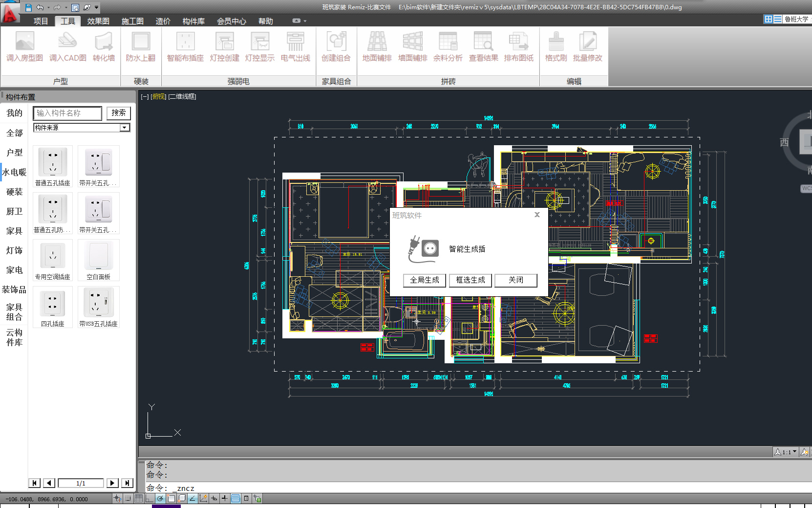Click the 余料分析 leftover analysis icon
The image size is (812, 508).
448,47
